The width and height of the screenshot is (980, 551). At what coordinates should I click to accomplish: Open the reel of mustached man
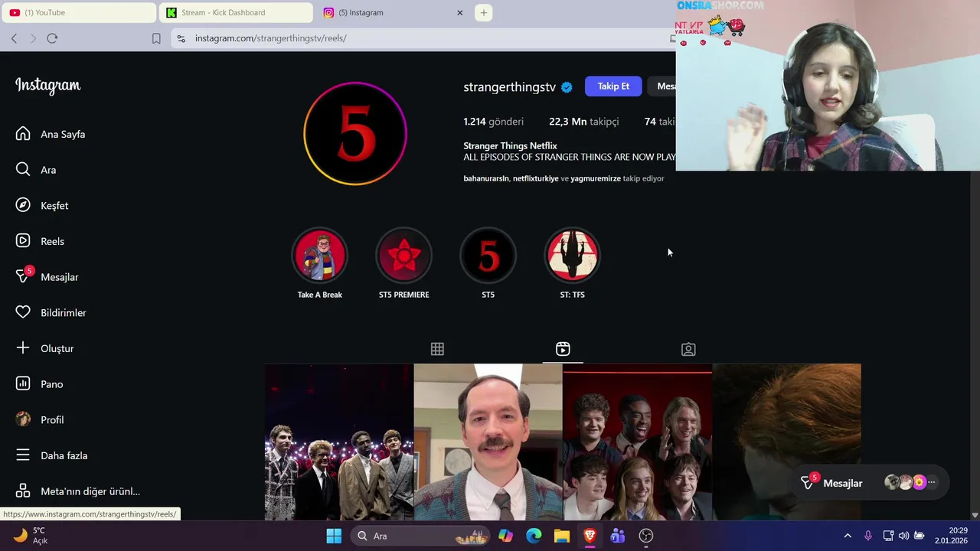click(488, 442)
